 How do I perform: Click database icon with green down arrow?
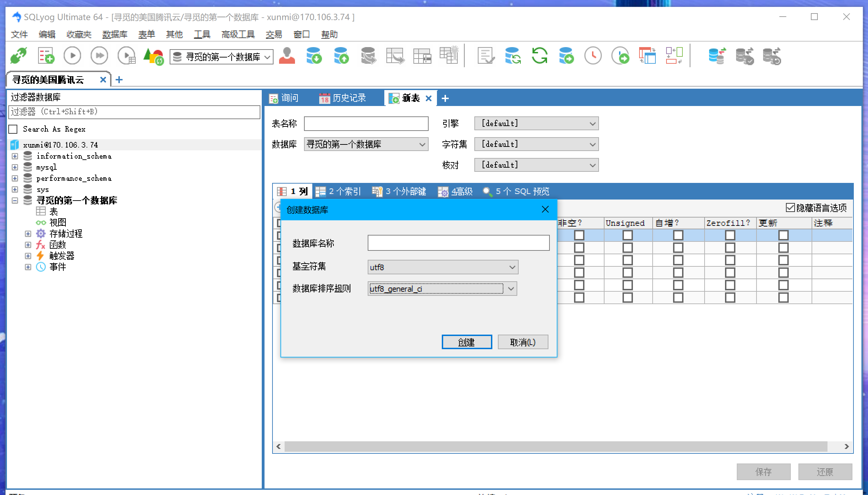(x=314, y=56)
